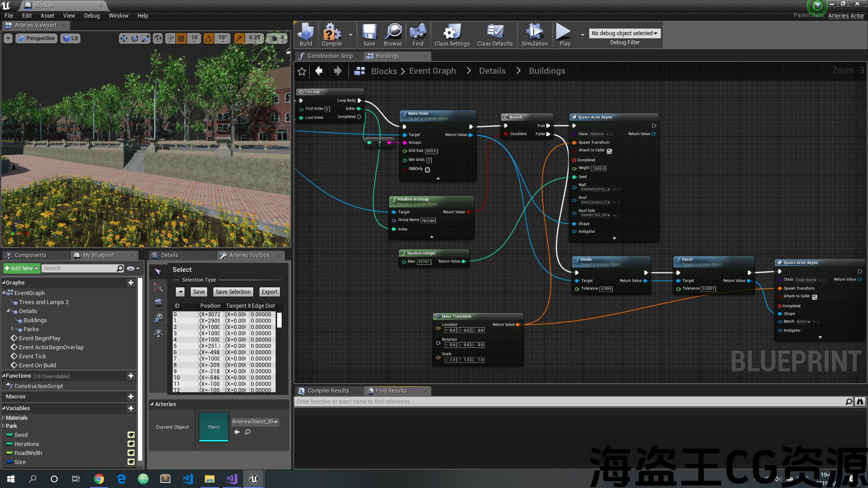The width and height of the screenshot is (868, 488).
Task: Open the Window menu
Action: [118, 15]
